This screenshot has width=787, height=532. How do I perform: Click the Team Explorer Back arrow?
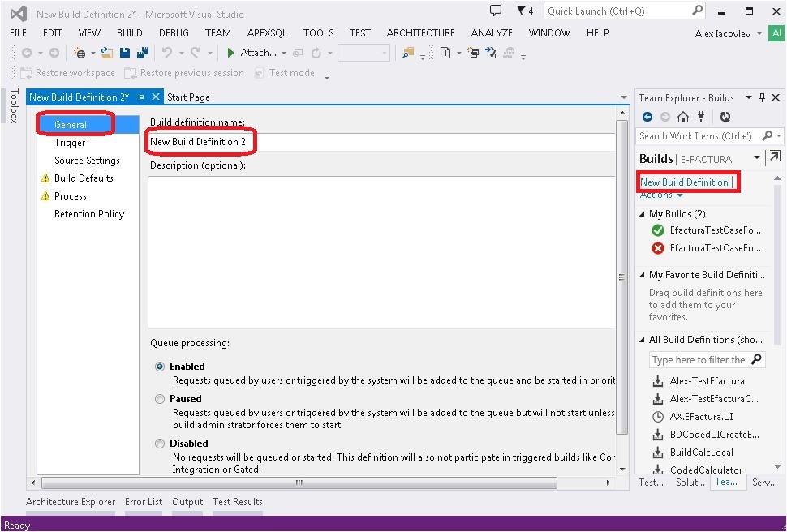coord(647,117)
